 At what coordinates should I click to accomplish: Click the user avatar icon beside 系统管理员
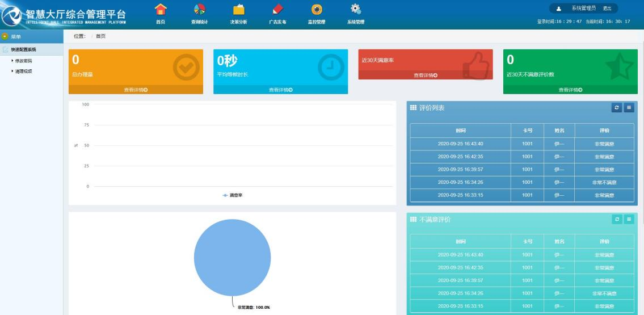(x=558, y=9)
